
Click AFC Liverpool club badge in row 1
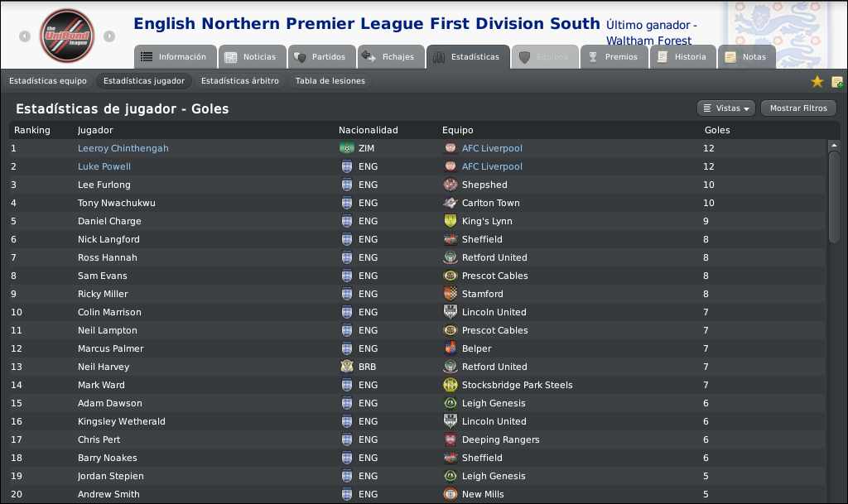(x=450, y=148)
